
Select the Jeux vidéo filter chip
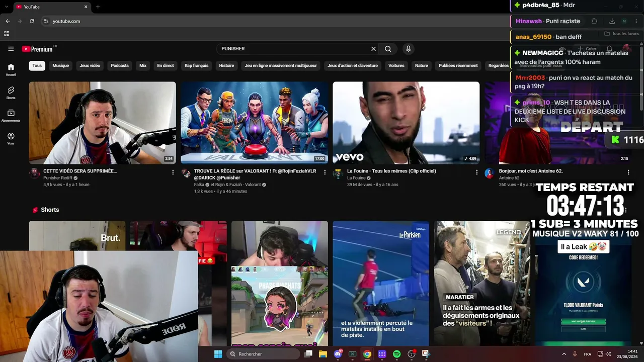90,65
